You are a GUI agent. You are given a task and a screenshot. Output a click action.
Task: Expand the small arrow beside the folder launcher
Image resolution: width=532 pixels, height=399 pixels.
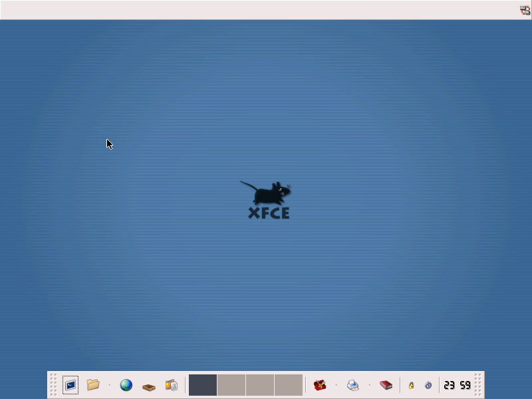pos(110,385)
